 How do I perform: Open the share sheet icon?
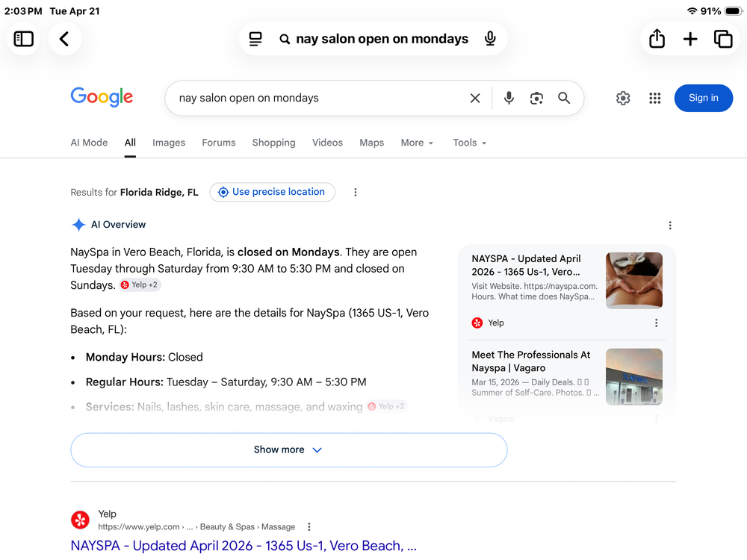[657, 39]
